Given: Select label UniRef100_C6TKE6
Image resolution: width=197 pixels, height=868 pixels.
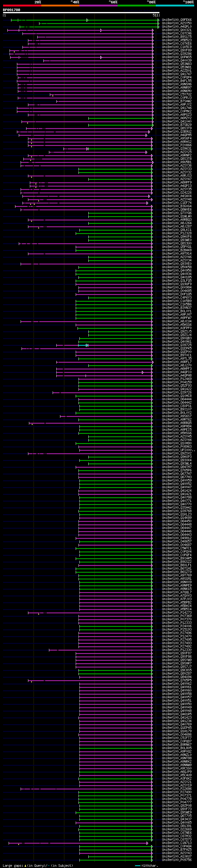Looking at the screenshot, I should (177, 43).
